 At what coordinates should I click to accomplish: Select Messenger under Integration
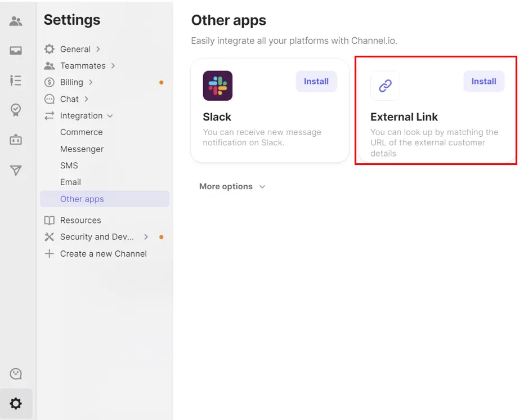point(82,149)
